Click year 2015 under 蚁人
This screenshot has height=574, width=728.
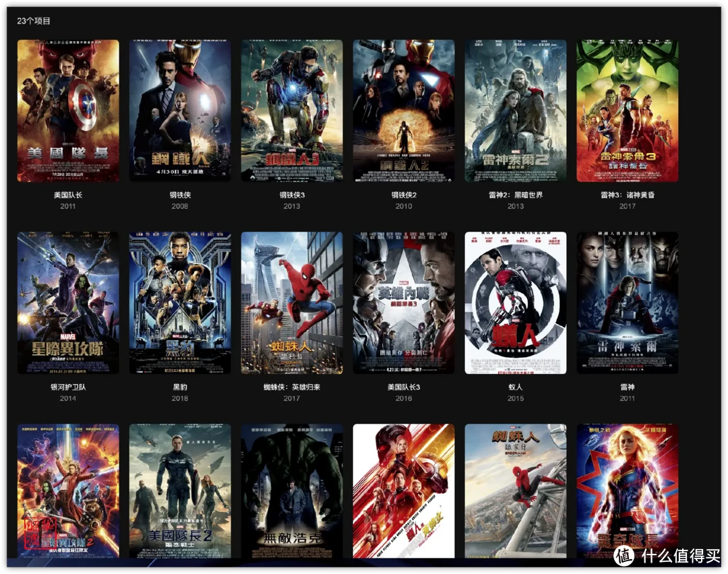click(516, 398)
